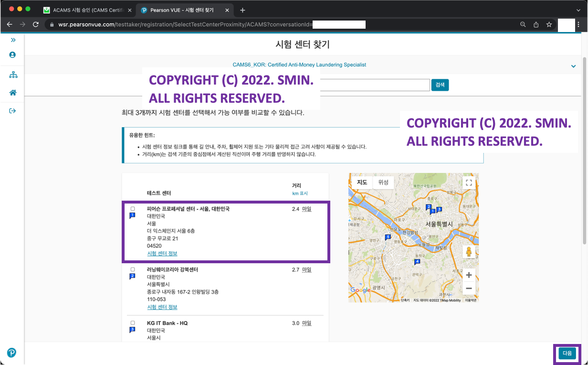This screenshot has width=588, height=365.
Task: Zoom in on the map with plus
Action: 469,275
